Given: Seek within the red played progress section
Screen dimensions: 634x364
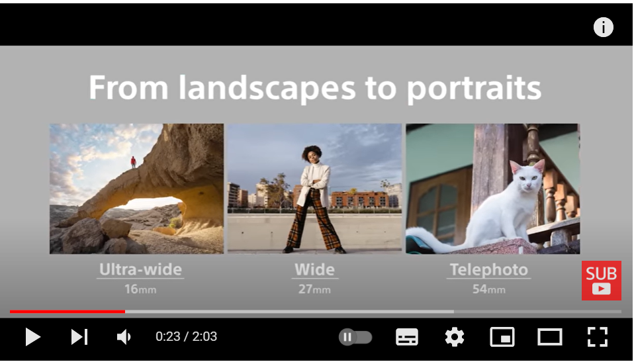Looking at the screenshot, I should [66, 311].
